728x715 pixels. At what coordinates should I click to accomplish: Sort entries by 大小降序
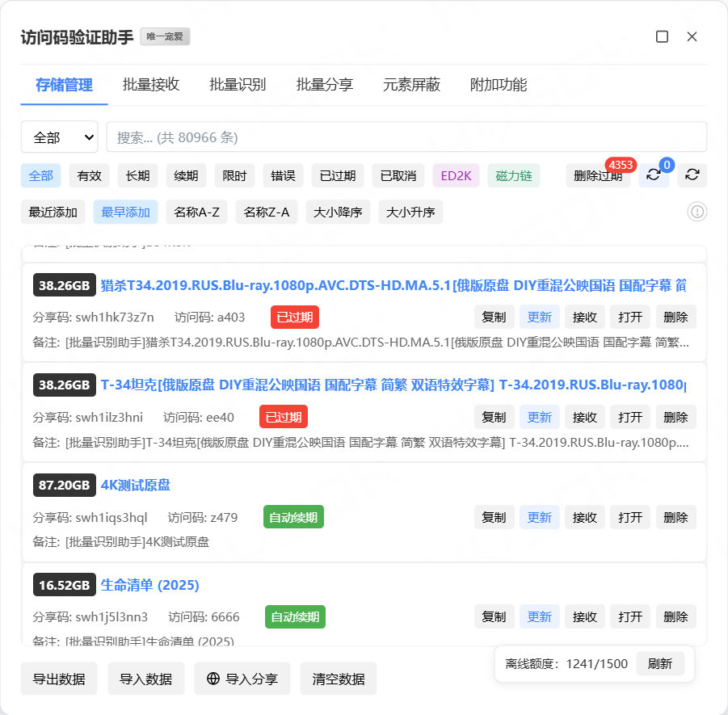click(x=338, y=212)
